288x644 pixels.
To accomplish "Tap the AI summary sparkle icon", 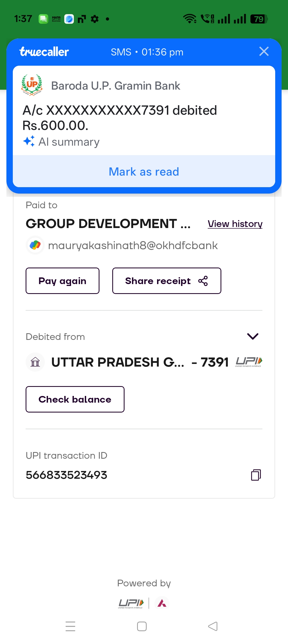I will (29, 141).
